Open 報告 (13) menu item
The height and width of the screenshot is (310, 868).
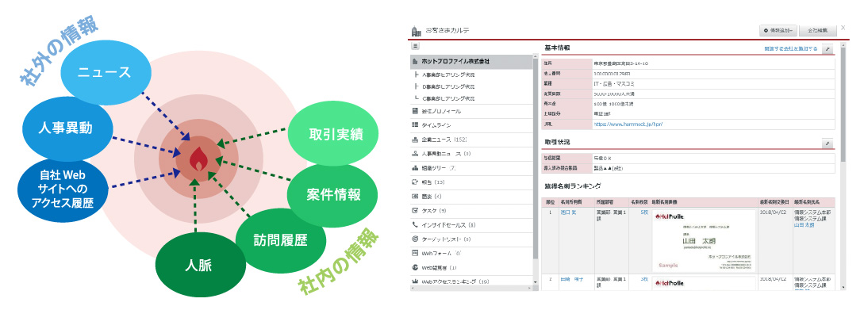tap(471, 182)
